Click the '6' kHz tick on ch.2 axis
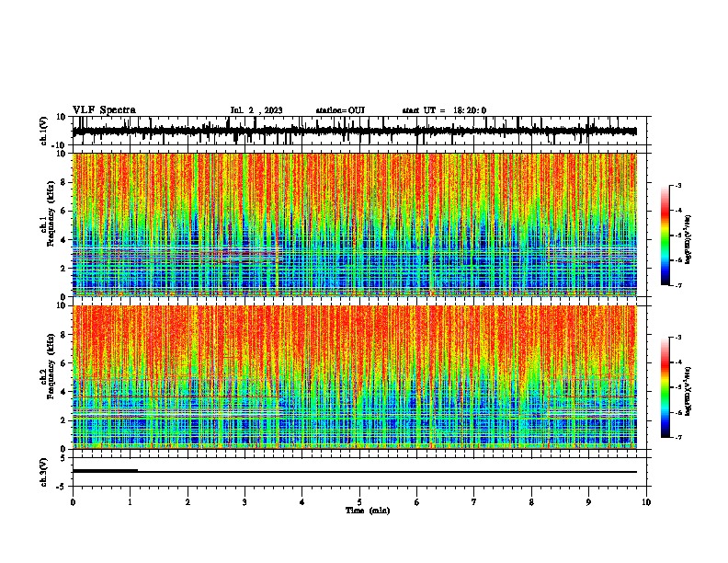The height and width of the screenshot is (563, 728). [63, 363]
